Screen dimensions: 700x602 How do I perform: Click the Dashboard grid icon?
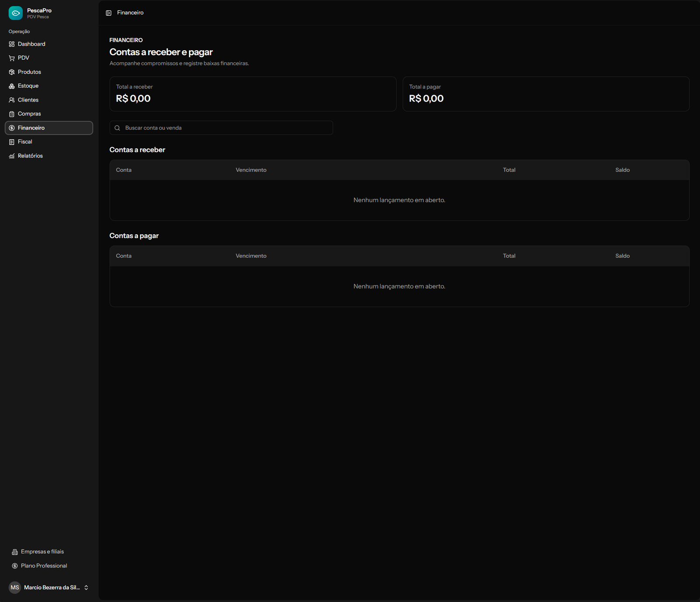(x=12, y=44)
